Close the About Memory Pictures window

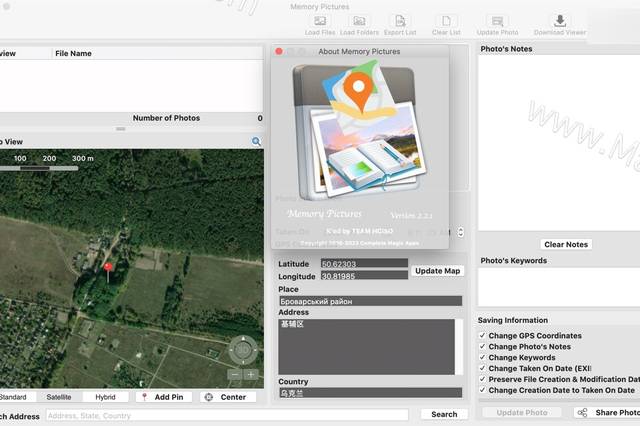tap(279, 51)
